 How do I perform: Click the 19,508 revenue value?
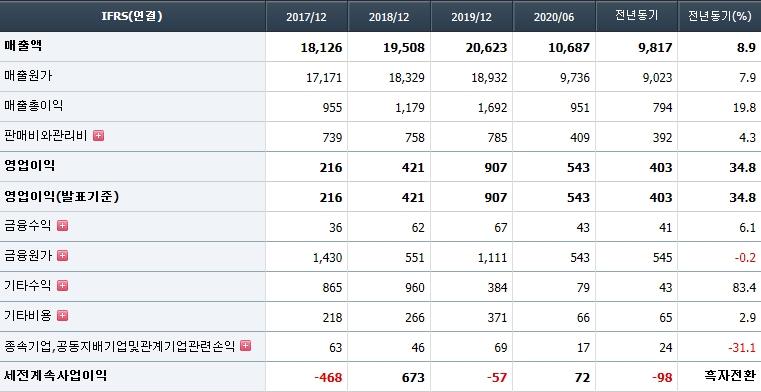[404, 48]
